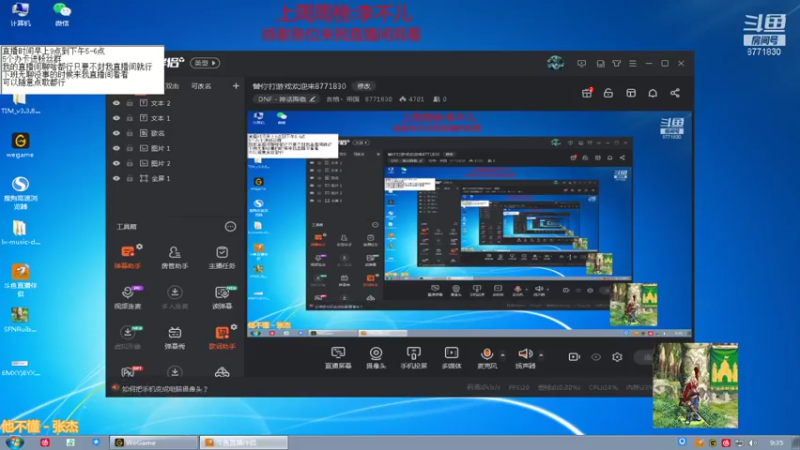Hide the 文本 1 source

click(116, 118)
